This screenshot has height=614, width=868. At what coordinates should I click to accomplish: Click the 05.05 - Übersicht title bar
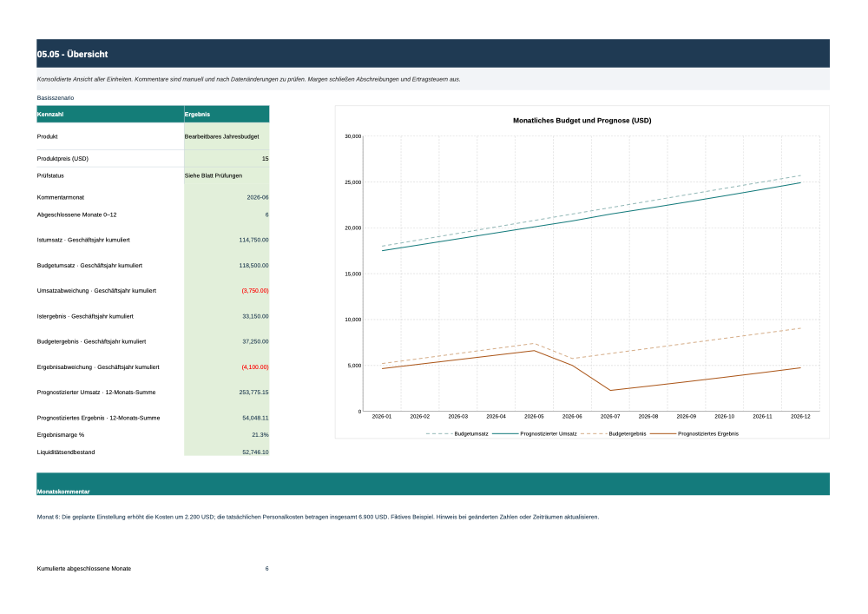click(433, 54)
